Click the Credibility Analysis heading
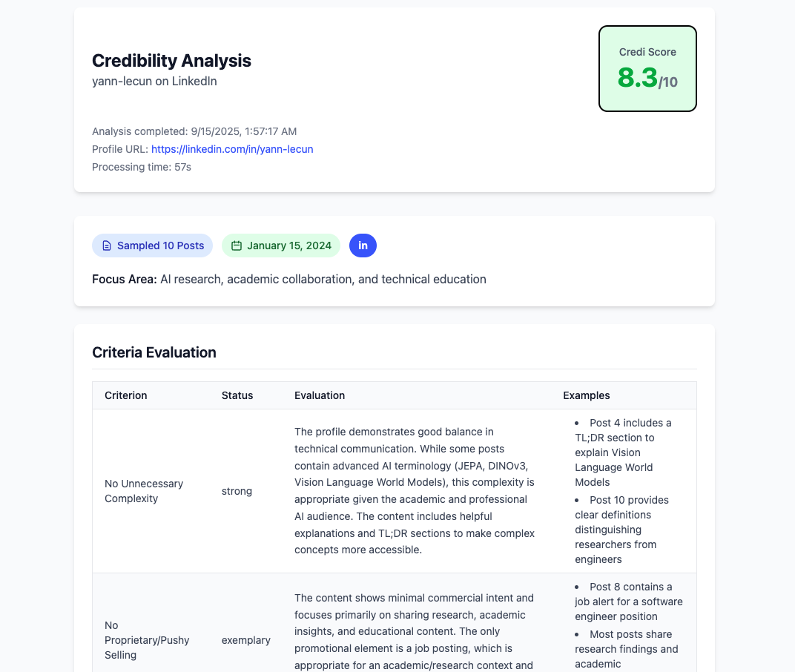This screenshot has width=795, height=672. coord(171,60)
